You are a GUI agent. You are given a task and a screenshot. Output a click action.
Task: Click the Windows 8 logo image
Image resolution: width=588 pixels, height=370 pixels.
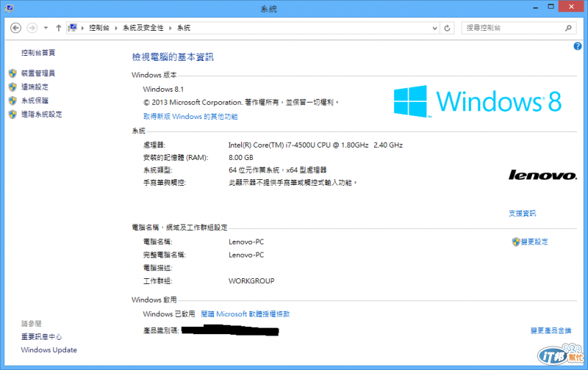point(478,101)
